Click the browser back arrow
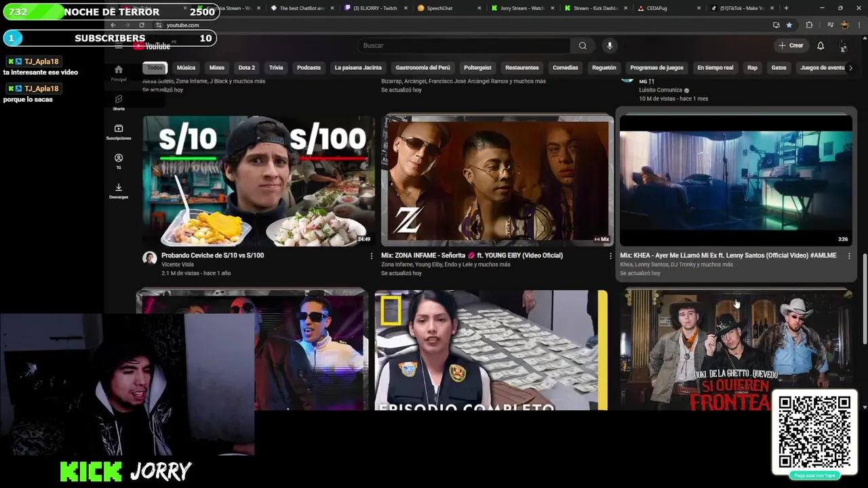This screenshot has width=868, height=488. coord(114,25)
